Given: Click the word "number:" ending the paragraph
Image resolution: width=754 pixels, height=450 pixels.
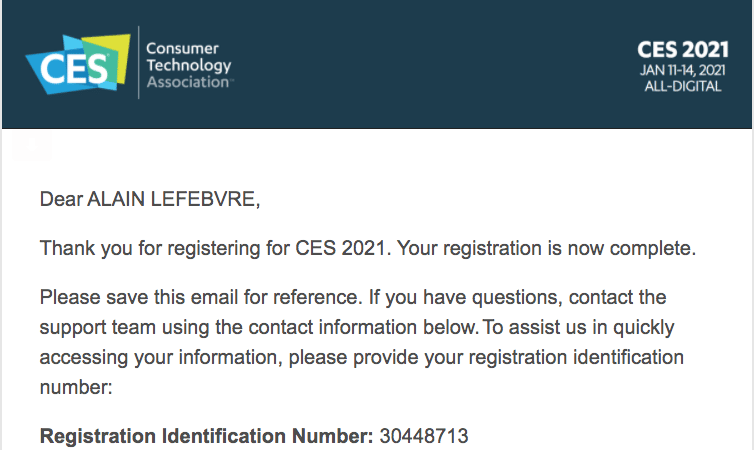Looking at the screenshot, I should click(76, 388).
